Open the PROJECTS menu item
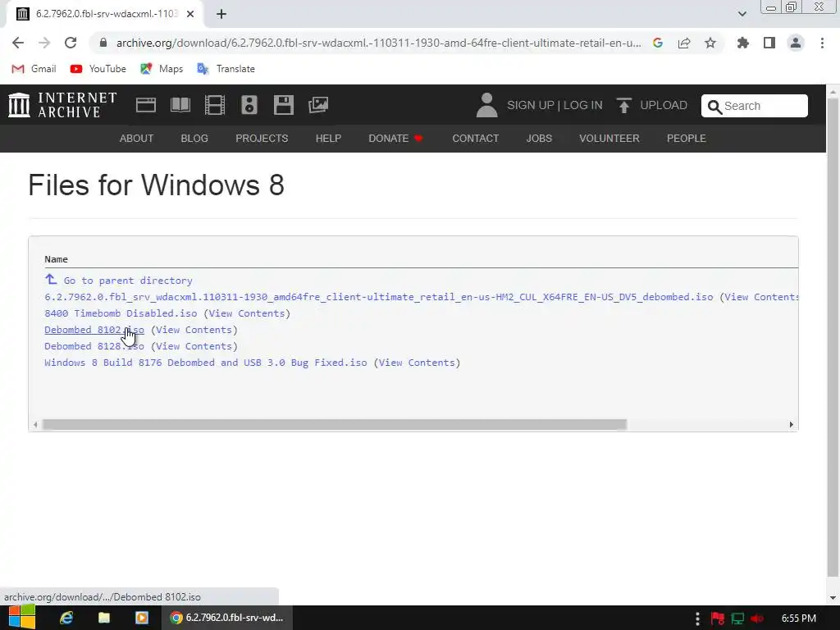Screen dimensions: 840x630 [x=262, y=138]
